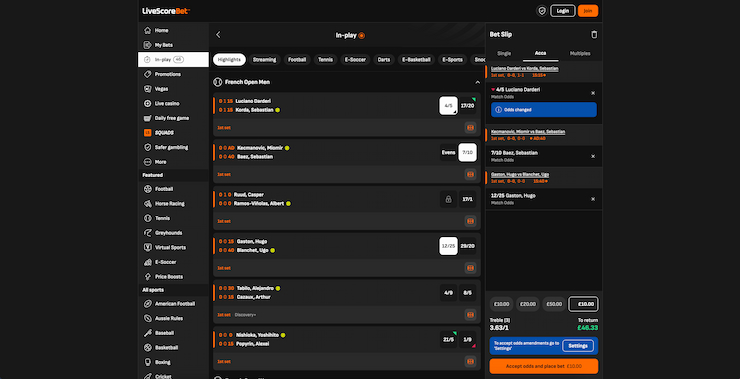Remove Baez, Sebastian selection from slip
This screenshot has width=740, height=379.
click(593, 156)
